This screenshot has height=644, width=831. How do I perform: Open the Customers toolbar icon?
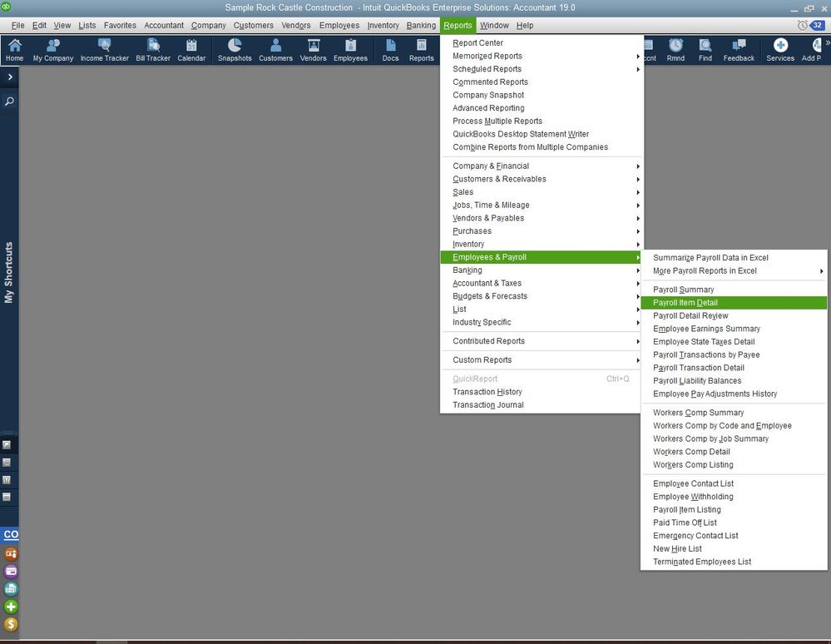(275, 50)
